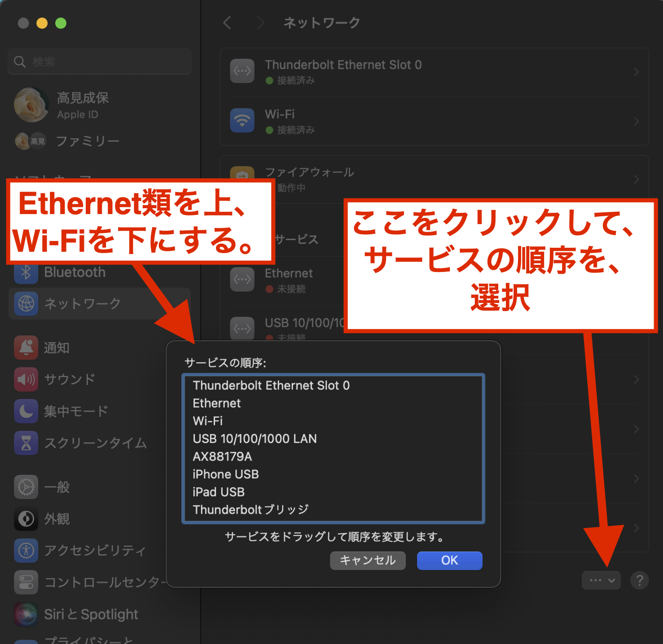
Task: Open サウンド speaker icon in sidebar
Action: [26, 380]
